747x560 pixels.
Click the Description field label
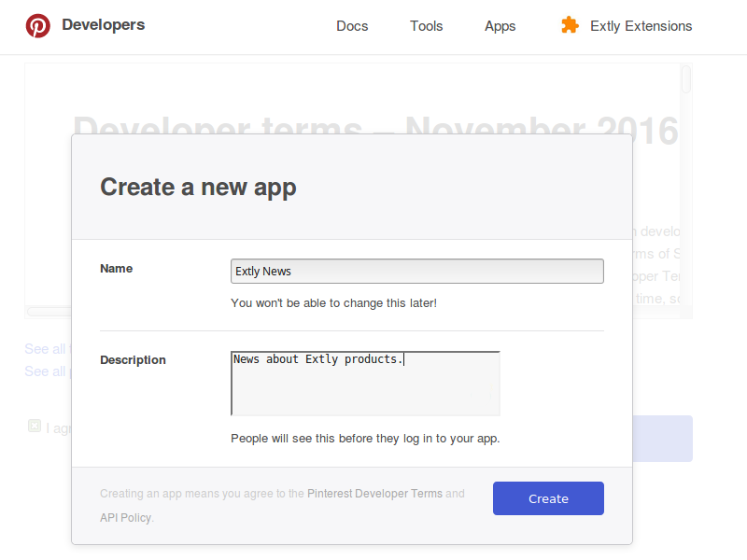(133, 360)
